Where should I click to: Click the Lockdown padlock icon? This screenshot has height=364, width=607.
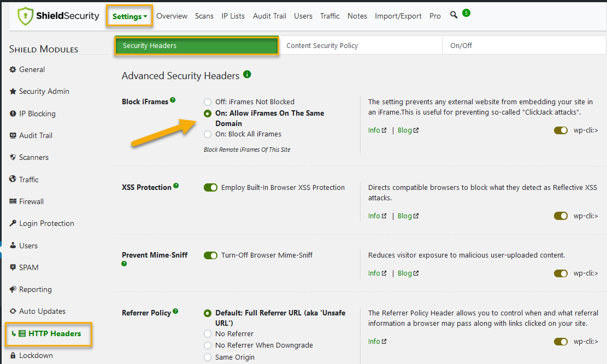pos(13,355)
